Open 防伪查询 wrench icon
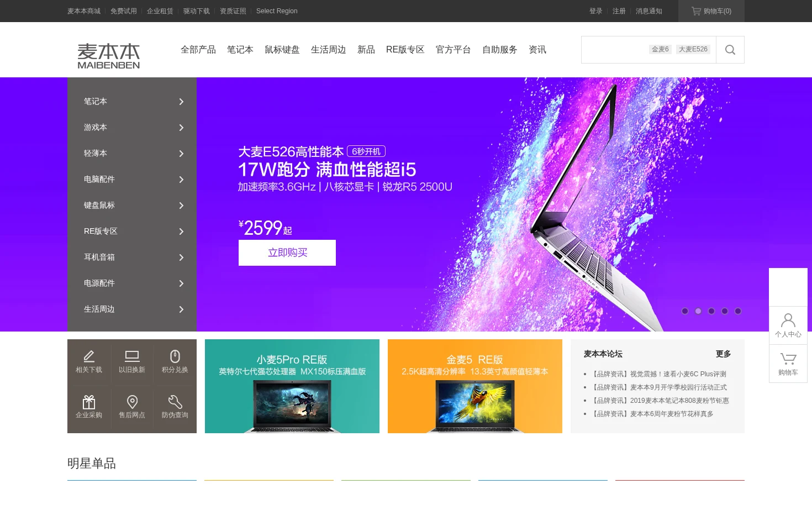812x510 pixels. click(175, 407)
